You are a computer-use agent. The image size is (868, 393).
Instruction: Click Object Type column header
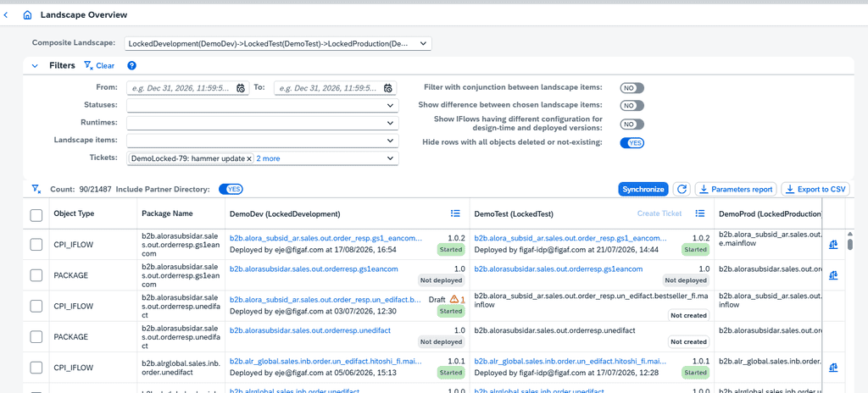pos(74,213)
